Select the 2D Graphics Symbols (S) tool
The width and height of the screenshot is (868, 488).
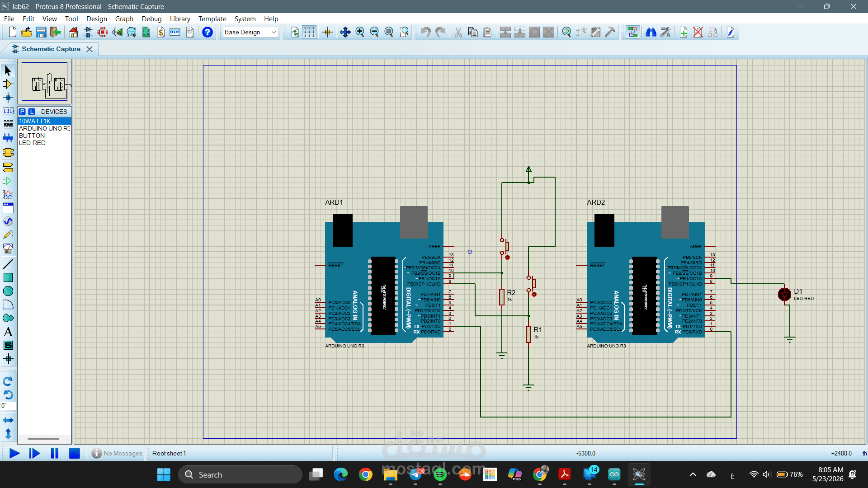click(x=8, y=346)
